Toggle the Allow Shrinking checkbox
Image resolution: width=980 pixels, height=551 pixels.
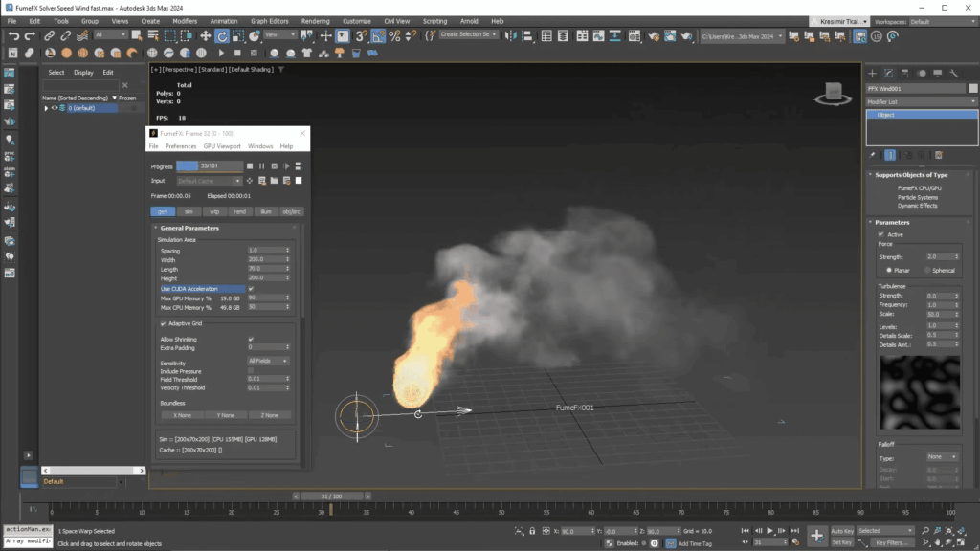tap(252, 340)
